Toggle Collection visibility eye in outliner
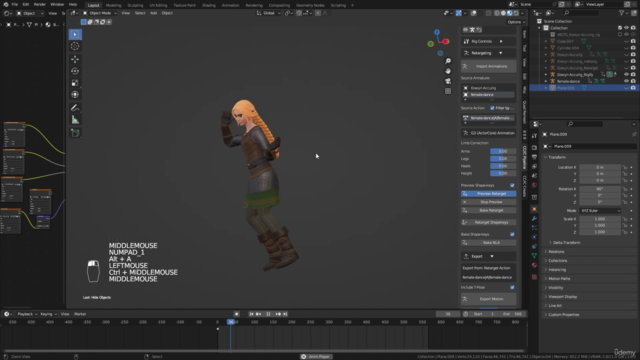640x360 pixels. (627, 28)
